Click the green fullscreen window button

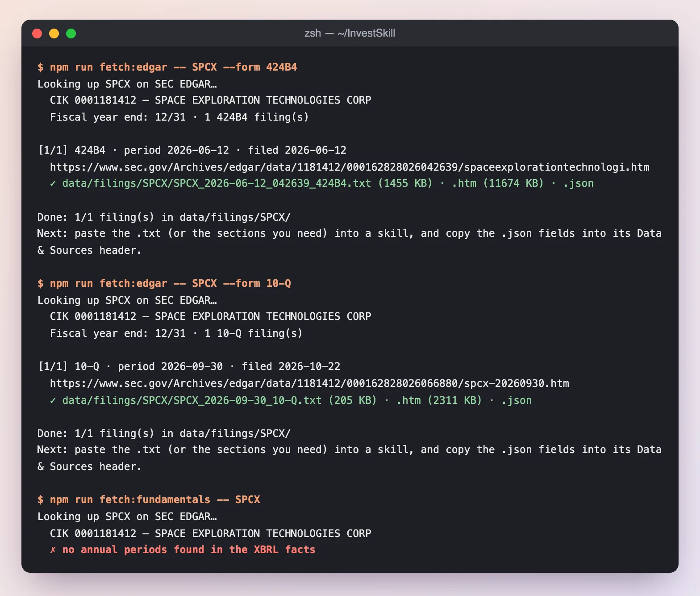point(71,34)
